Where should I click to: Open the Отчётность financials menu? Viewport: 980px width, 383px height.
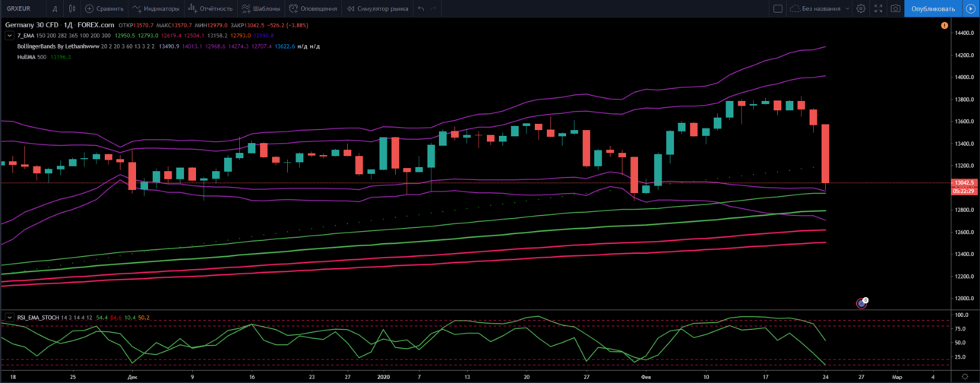click(x=210, y=8)
